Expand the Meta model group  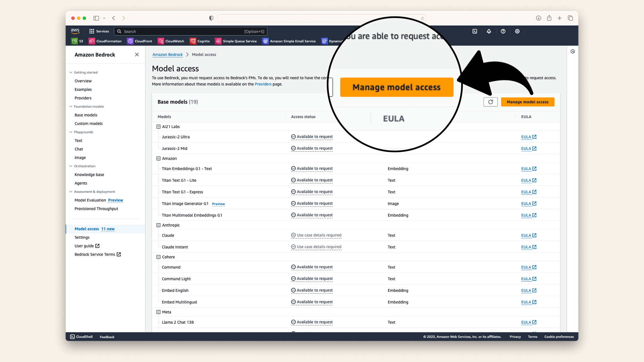tap(158, 312)
